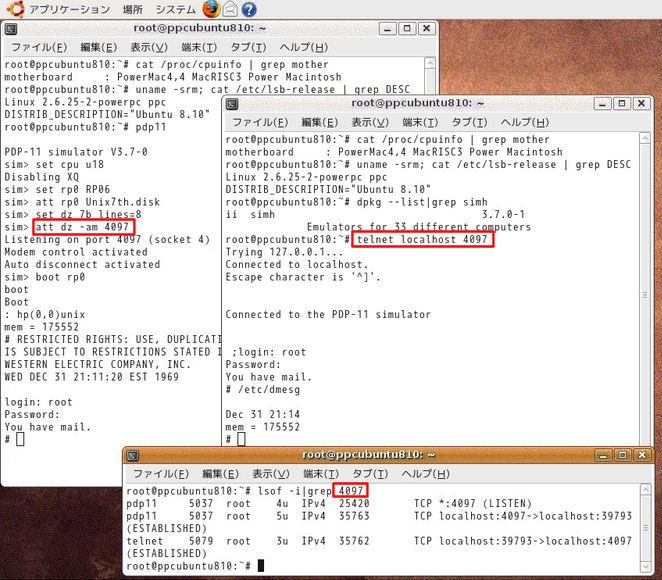
Task: Click '# /etc/dmesg' command line
Action: tap(263, 390)
